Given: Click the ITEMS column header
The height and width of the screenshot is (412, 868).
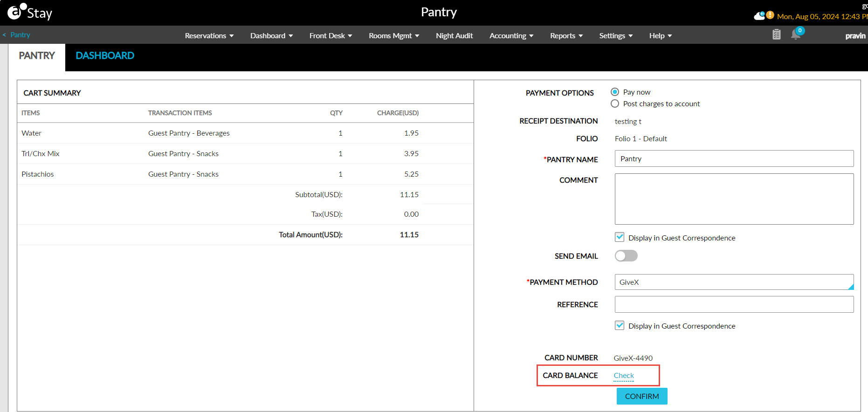Looking at the screenshot, I should click(x=31, y=113).
